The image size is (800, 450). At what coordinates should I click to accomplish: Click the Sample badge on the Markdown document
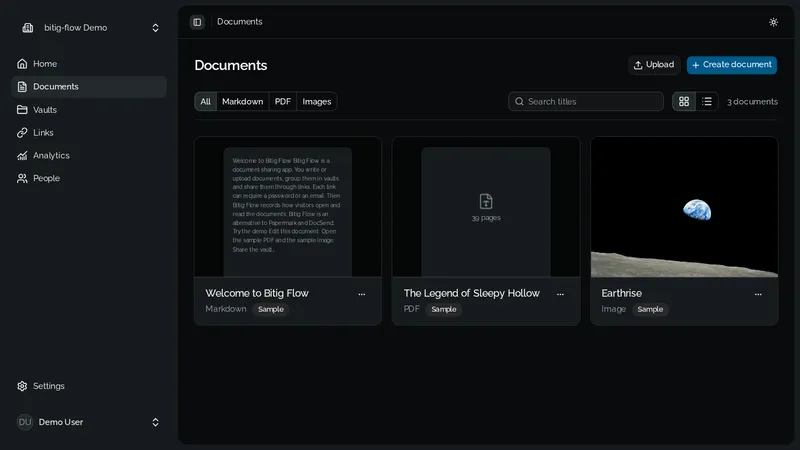(271, 309)
